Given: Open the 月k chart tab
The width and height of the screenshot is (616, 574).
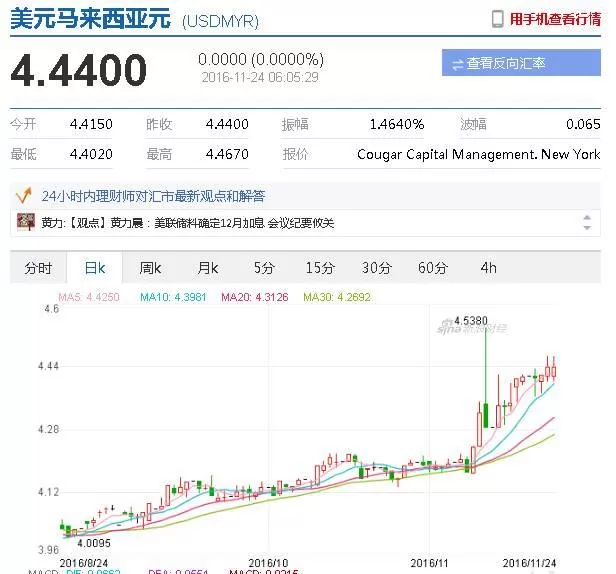Looking at the screenshot, I should [x=207, y=268].
